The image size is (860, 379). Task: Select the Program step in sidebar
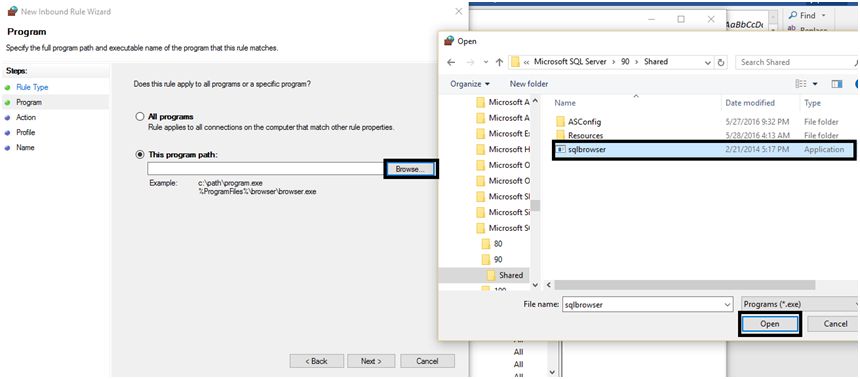tap(29, 102)
